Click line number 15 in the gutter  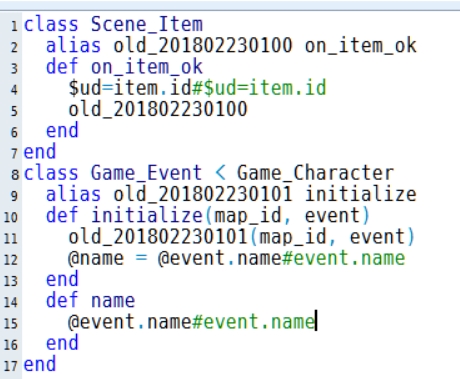pyautogui.click(x=11, y=323)
